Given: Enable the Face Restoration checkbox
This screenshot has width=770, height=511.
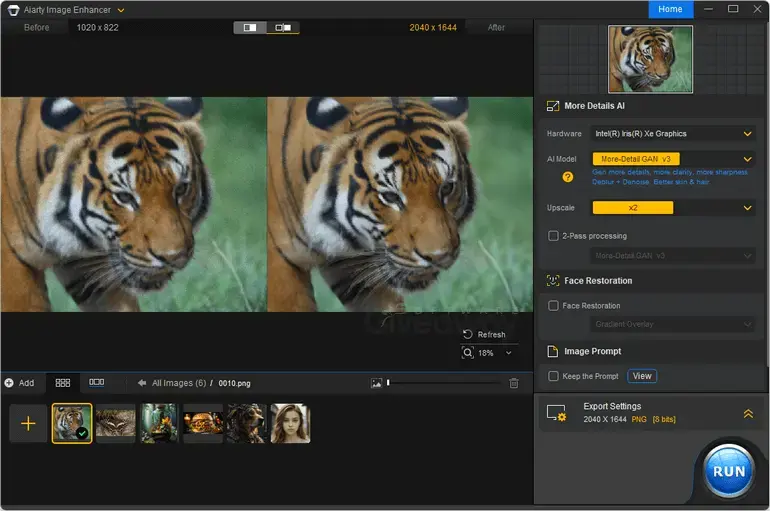Looking at the screenshot, I should (553, 306).
